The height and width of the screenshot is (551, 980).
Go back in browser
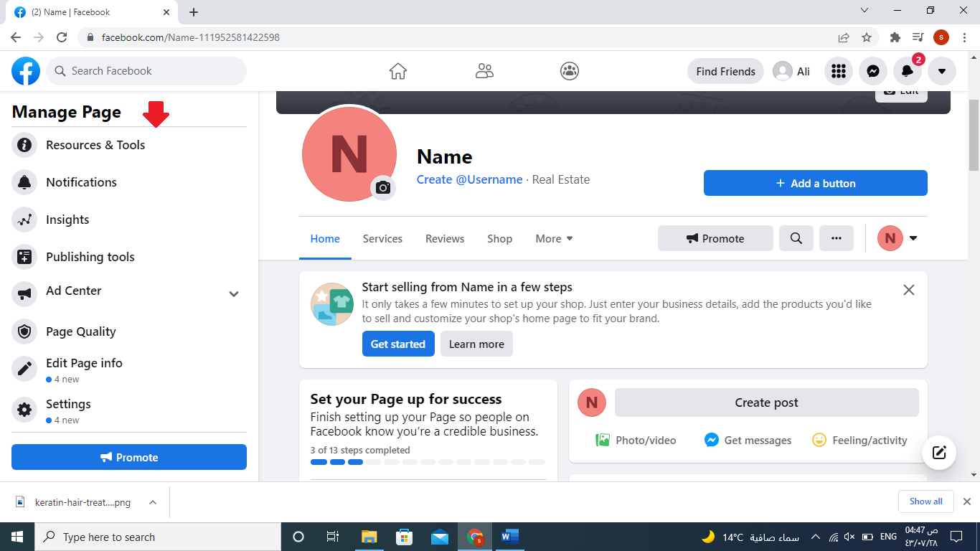[16, 37]
